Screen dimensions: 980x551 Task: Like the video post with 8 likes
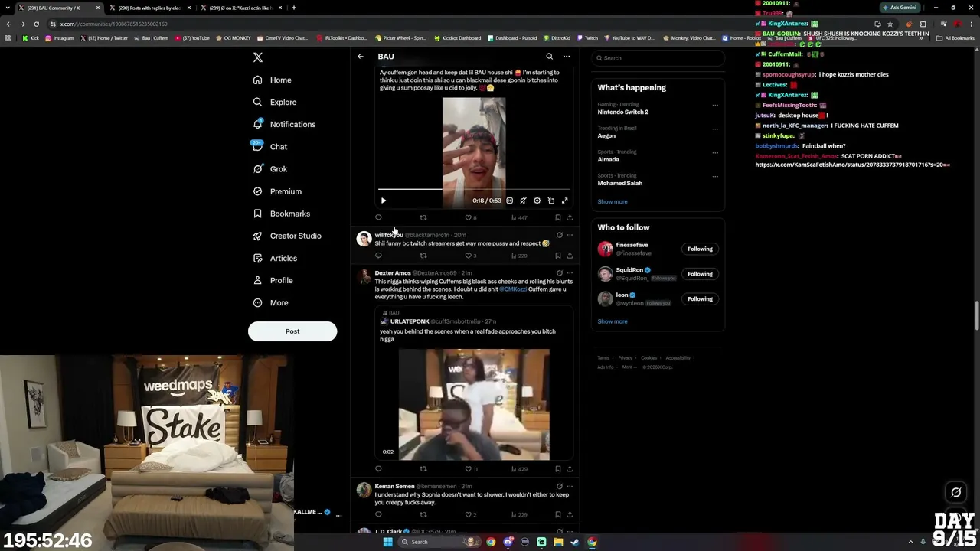click(x=470, y=217)
